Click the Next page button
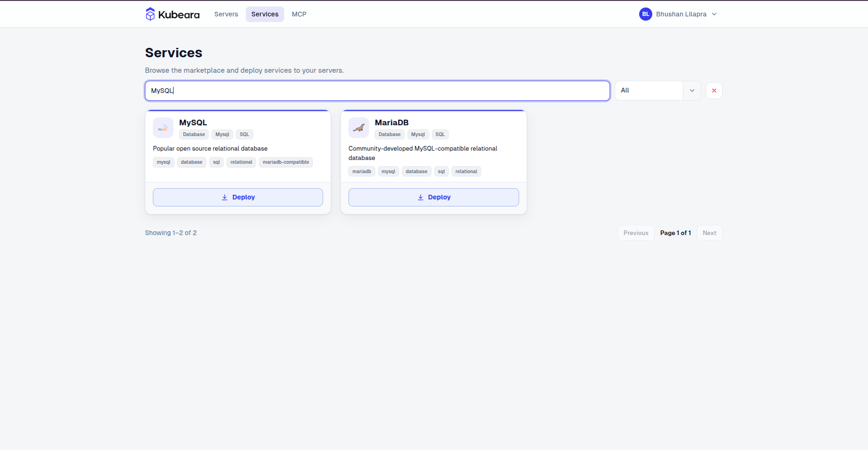The height and width of the screenshot is (450, 868). (709, 233)
